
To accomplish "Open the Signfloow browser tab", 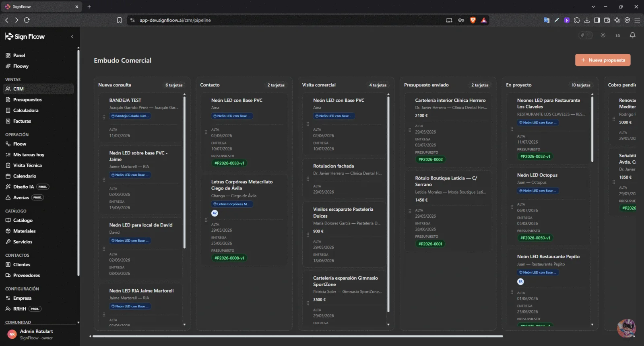I will pyautogui.click(x=42, y=7).
